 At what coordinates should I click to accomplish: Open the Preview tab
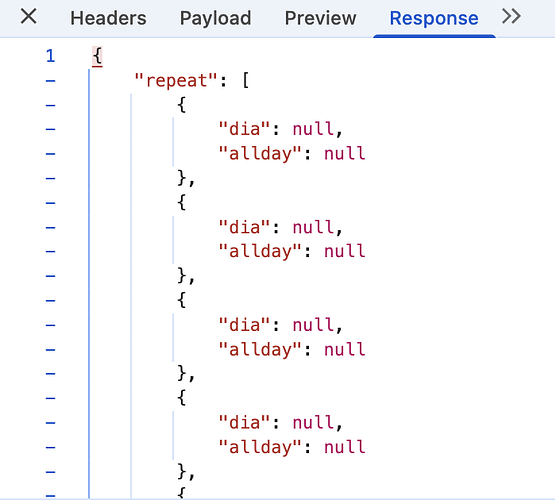tap(320, 18)
